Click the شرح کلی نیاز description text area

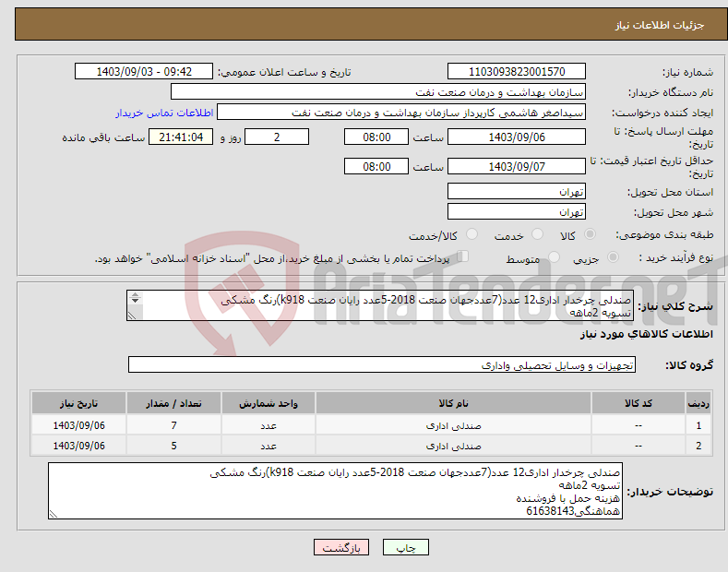[x=380, y=305]
